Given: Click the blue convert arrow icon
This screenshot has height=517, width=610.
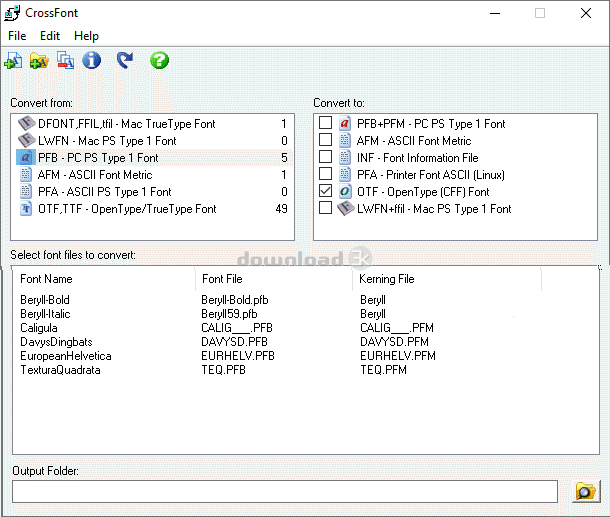Looking at the screenshot, I should (x=125, y=61).
